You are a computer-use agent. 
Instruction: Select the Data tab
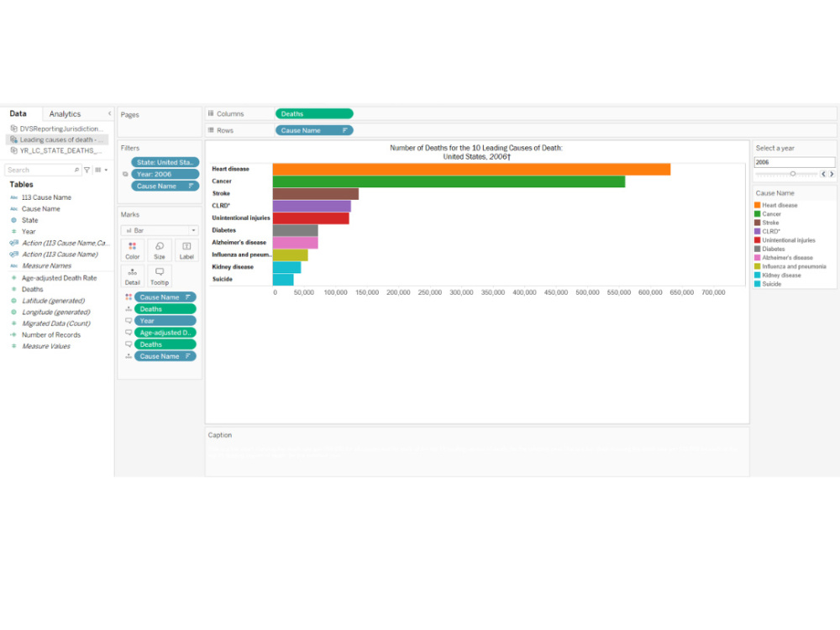[x=18, y=113]
